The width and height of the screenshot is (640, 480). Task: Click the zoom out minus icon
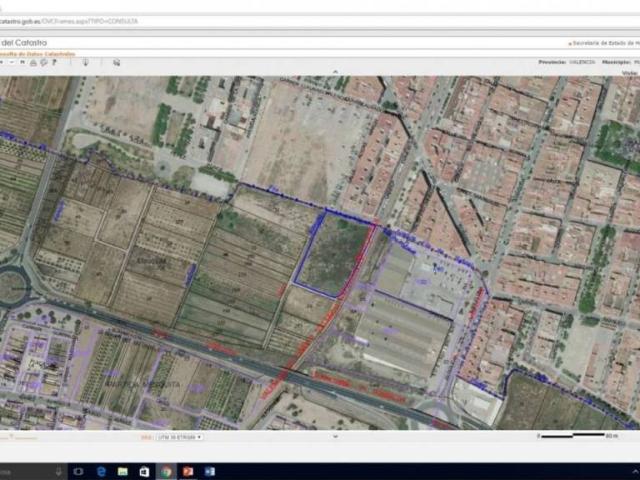(12, 62)
